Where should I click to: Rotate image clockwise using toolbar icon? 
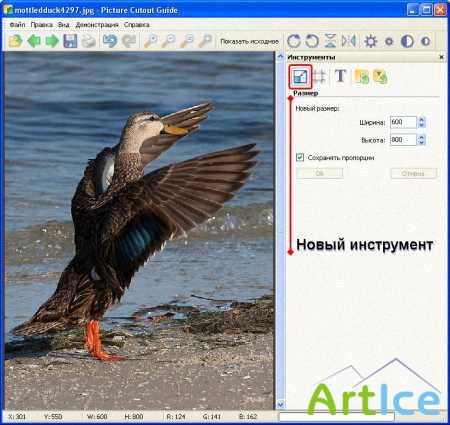click(x=294, y=41)
